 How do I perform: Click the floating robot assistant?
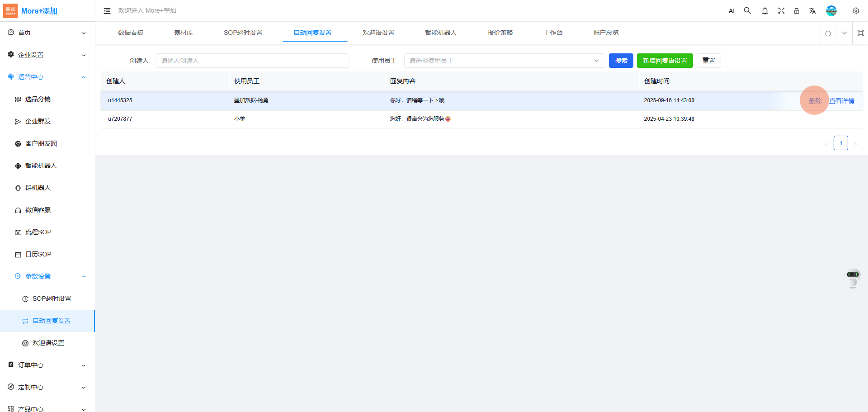[853, 278]
